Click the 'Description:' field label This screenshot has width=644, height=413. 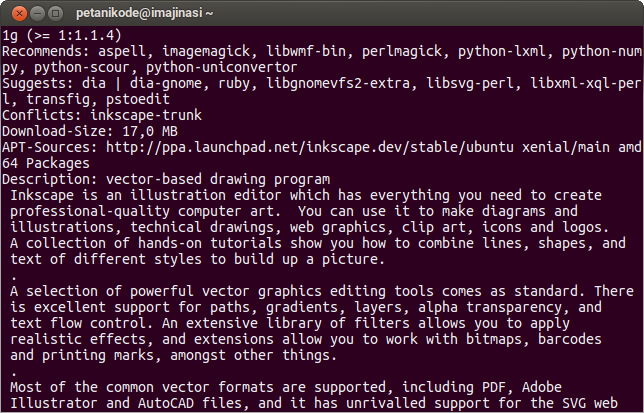[x=50, y=179]
